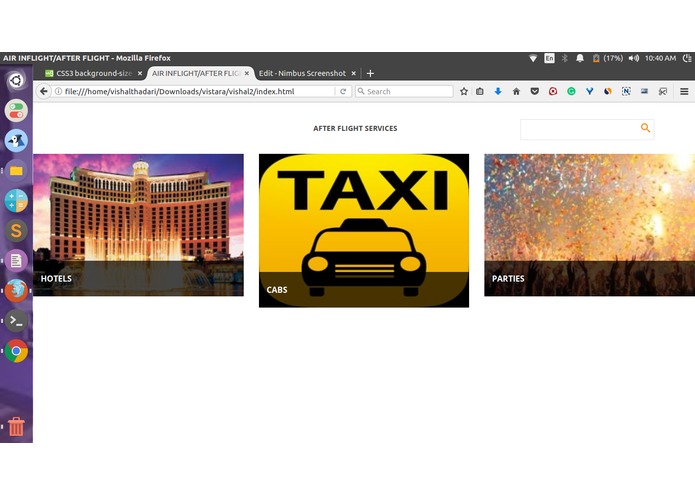The width and height of the screenshot is (695, 494).
Task: Launch Google Chrome from the launcher
Action: point(16,351)
